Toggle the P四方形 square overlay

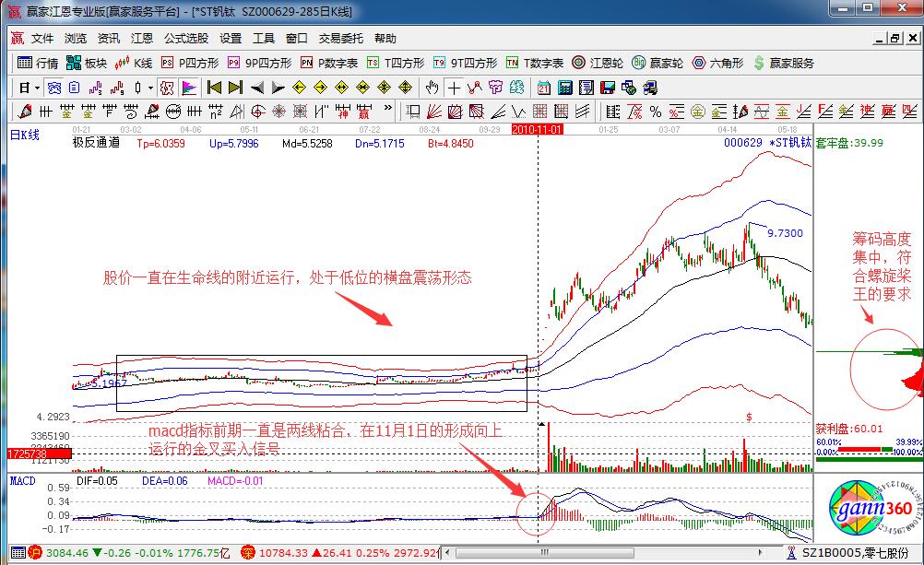(x=190, y=64)
